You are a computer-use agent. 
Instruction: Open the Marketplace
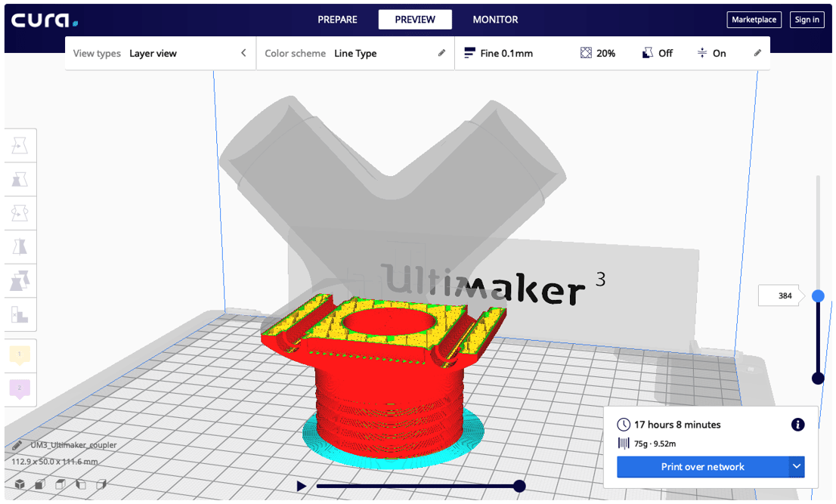tap(754, 20)
